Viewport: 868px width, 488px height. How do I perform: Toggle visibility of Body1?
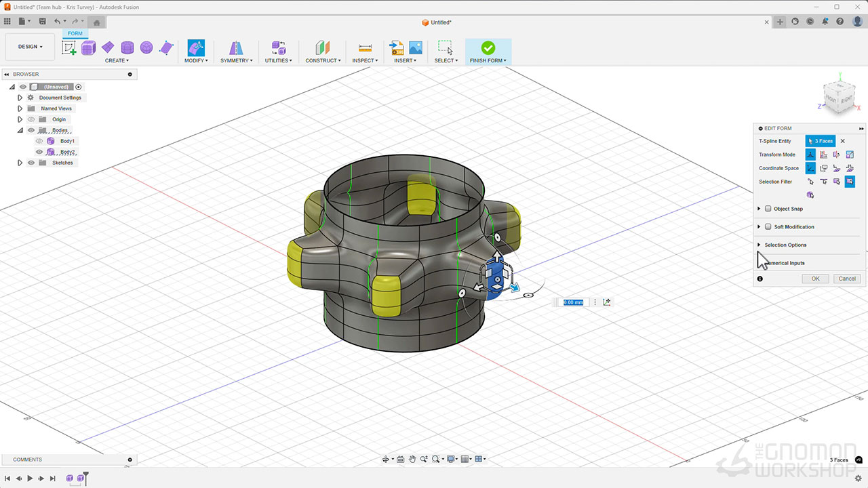click(39, 141)
